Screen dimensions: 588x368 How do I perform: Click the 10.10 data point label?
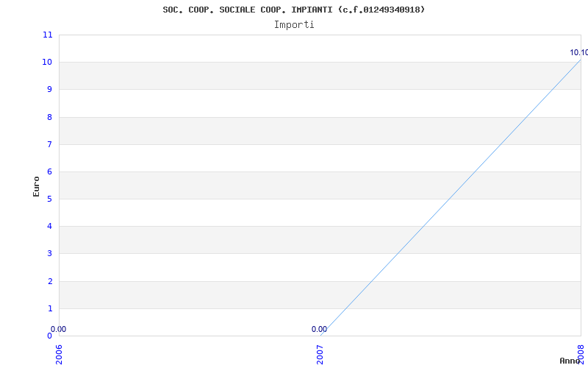(578, 52)
